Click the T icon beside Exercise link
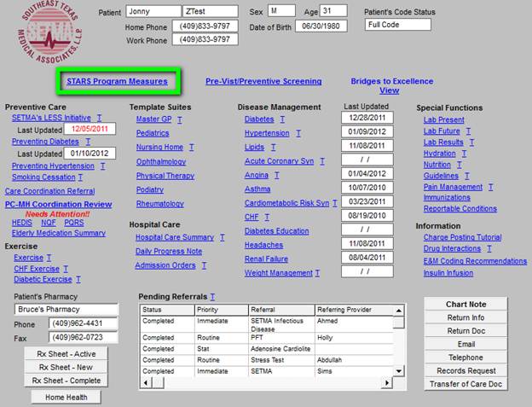 [49, 258]
